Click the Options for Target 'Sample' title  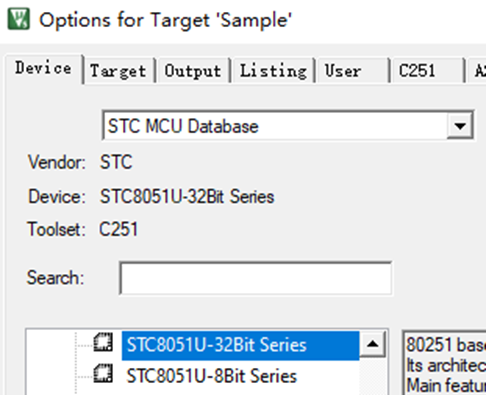[166, 20]
